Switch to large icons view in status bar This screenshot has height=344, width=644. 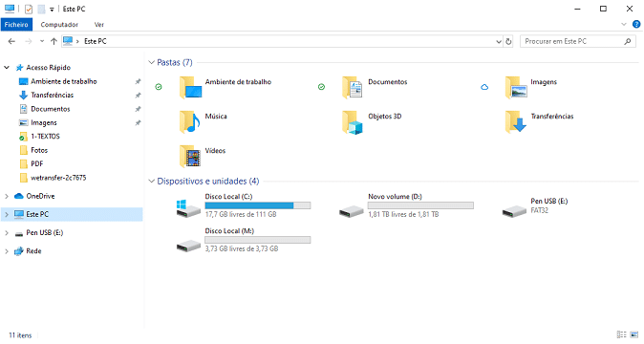click(x=634, y=335)
